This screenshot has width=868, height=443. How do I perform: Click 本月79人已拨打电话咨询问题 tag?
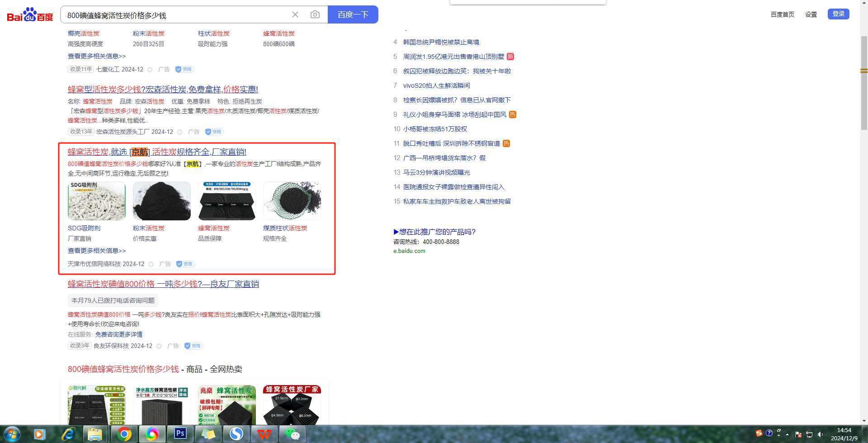(x=113, y=300)
